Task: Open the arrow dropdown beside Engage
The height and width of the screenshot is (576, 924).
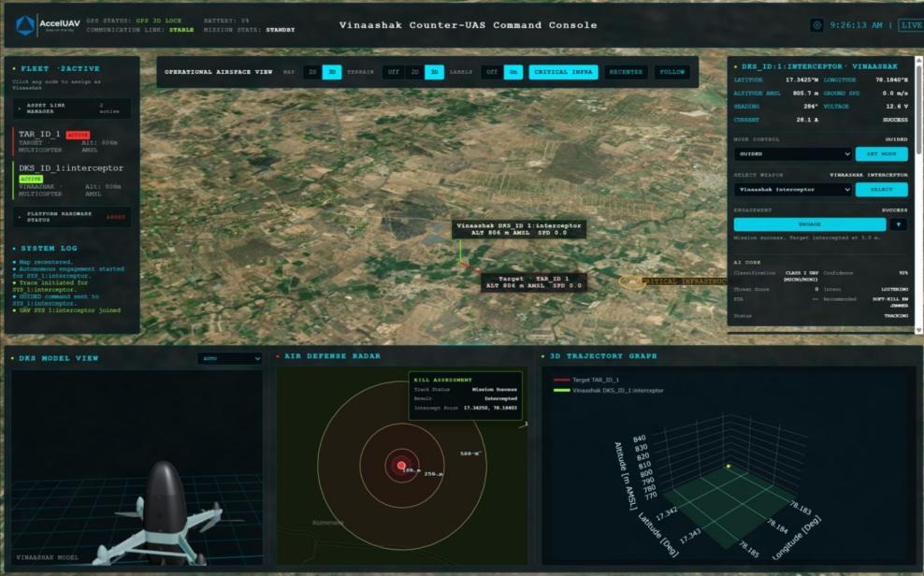Action: point(899,224)
